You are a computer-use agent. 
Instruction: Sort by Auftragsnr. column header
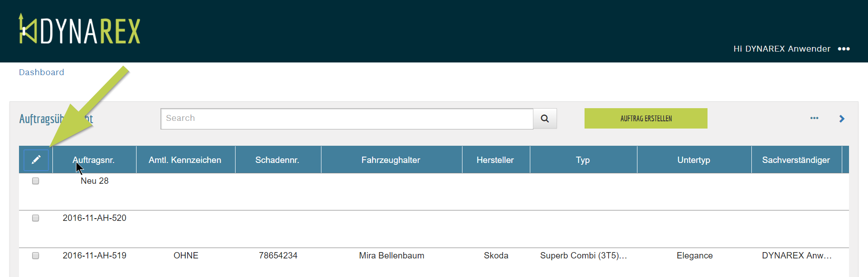pyautogui.click(x=94, y=160)
